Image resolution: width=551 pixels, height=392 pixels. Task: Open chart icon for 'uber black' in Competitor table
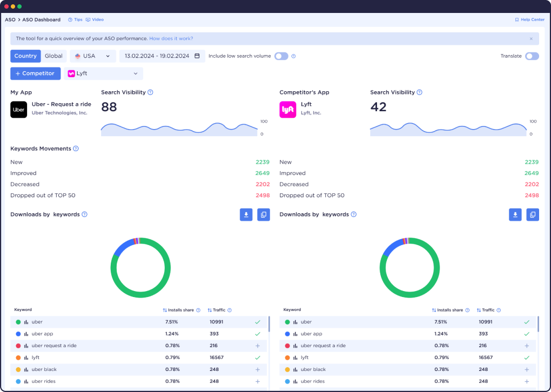pyautogui.click(x=295, y=369)
